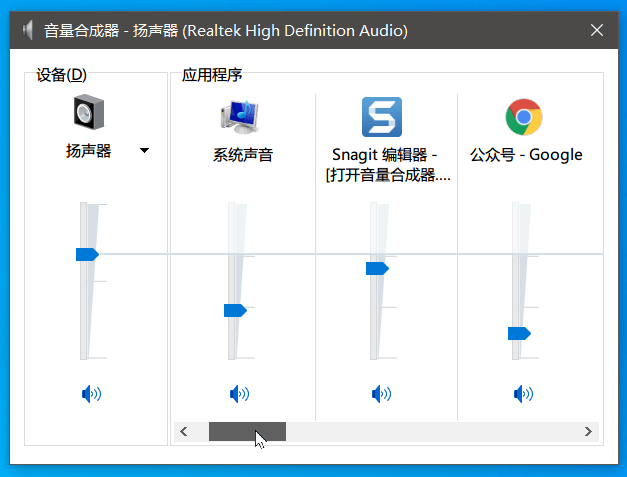This screenshot has width=627, height=477.
Task: Click the 公众号 - Google label
Action: pos(526,155)
